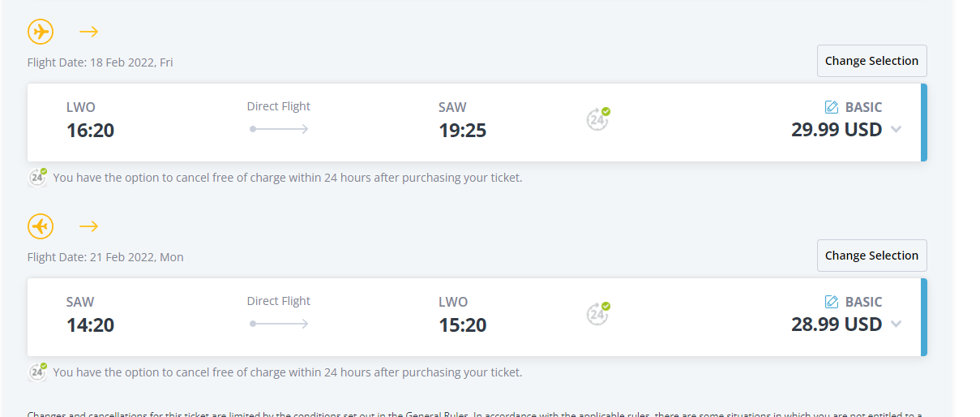
Task: Click the BASIC label on the outbound flight
Action: 863,107
